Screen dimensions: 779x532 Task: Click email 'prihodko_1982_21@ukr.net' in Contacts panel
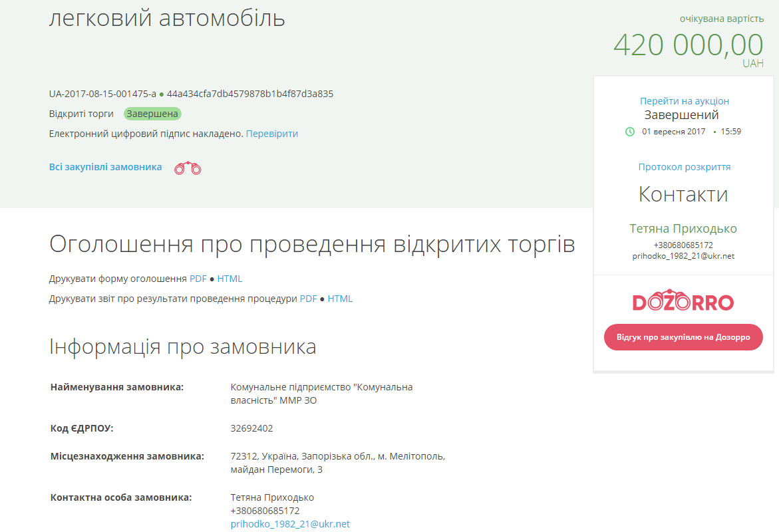683,255
